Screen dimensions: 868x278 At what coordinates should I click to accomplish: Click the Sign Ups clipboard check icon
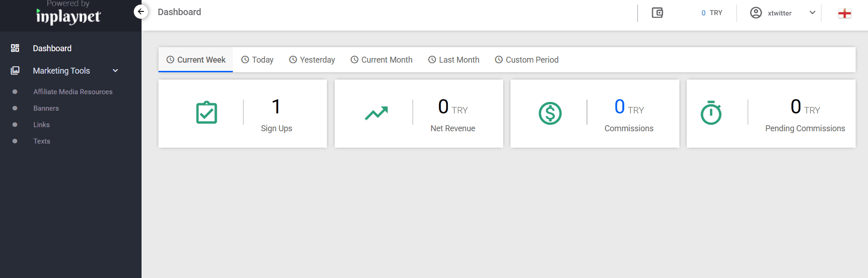coord(206,112)
